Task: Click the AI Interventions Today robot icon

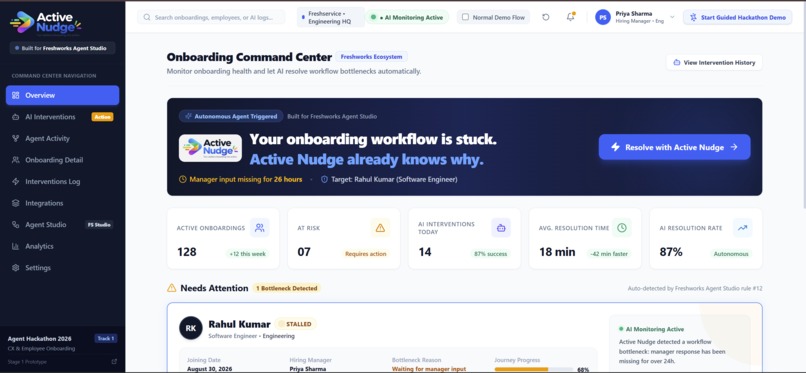Action: pyautogui.click(x=501, y=228)
